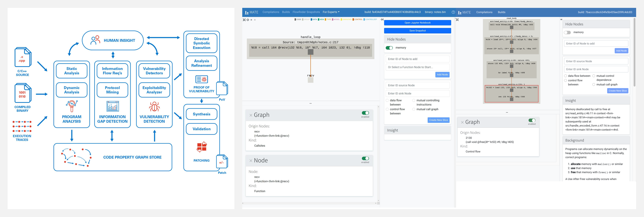This screenshot has height=217, width=644.
Task: Toggle memory switch in notes.bin window
Action: point(389,48)
